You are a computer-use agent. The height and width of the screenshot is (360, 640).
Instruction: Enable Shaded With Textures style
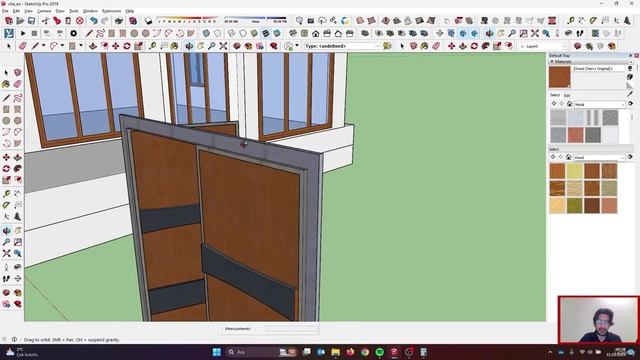point(266,33)
